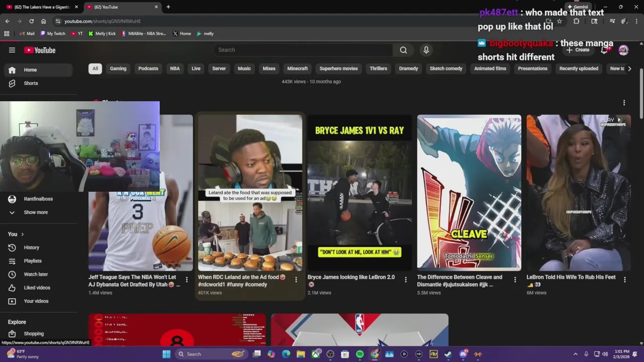Open options for LeBron wife short
The width and height of the screenshot is (644, 362).
pos(624,280)
